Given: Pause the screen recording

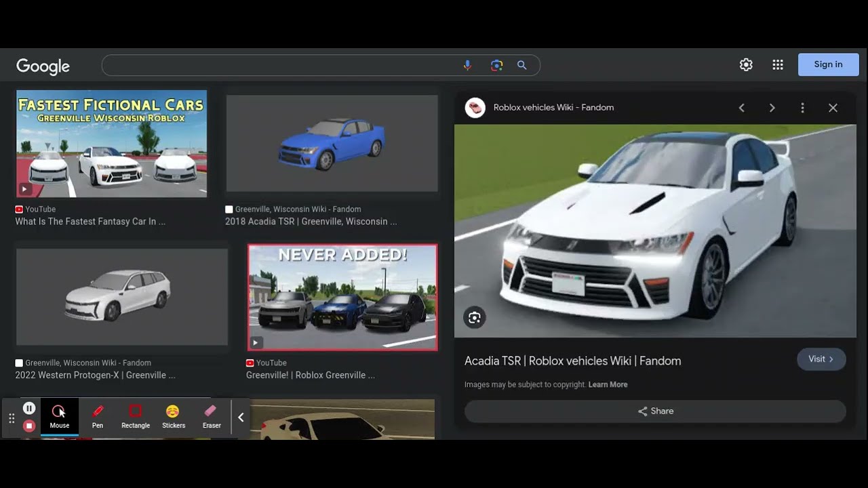Looking at the screenshot, I should (29, 408).
